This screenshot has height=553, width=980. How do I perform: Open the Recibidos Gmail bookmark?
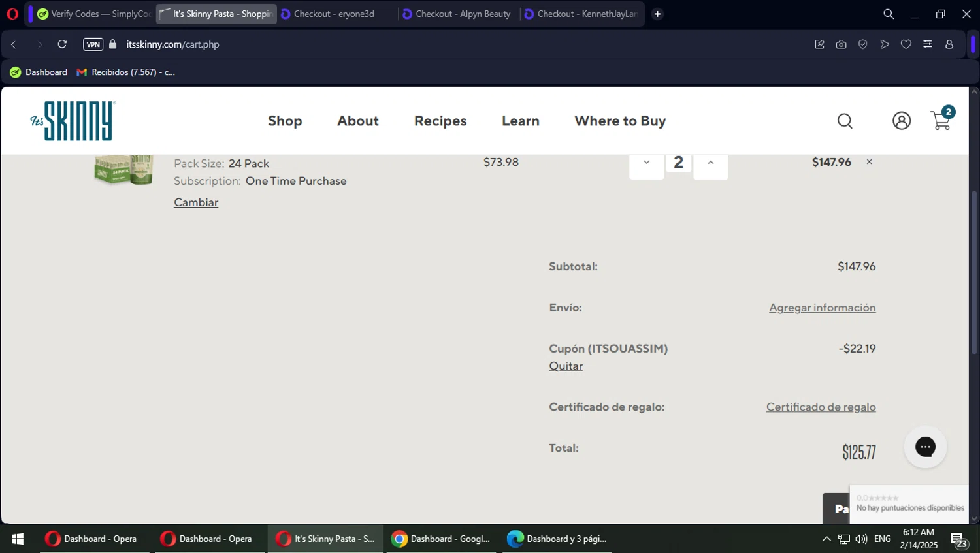point(125,72)
